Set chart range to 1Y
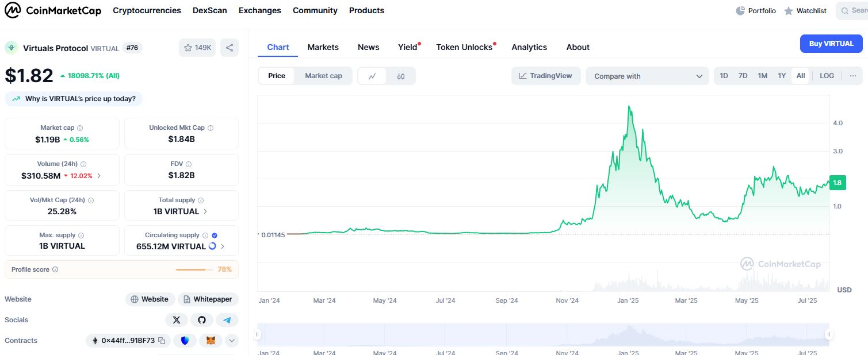This screenshot has height=355, width=868. click(782, 76)
